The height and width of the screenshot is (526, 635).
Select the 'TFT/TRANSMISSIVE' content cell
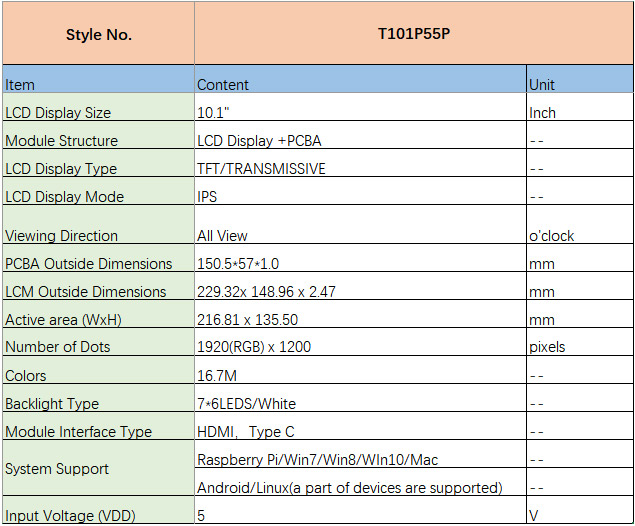click(x=261, y=169)
